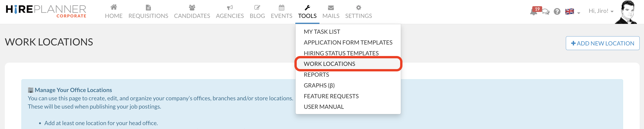The width and height of the screenshot is (644, 129).
Task: Click the ADD NEW LOCATION button
Action: [602, 43]
